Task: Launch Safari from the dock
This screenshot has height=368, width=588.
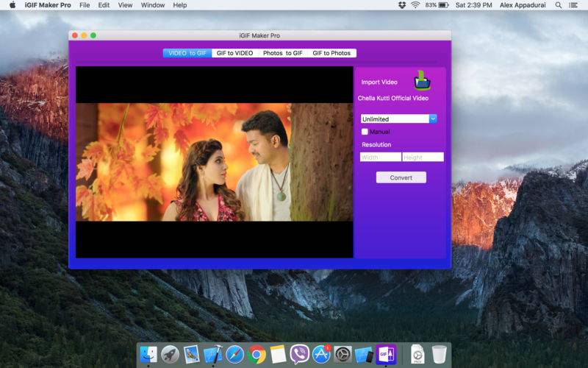Action: 234,355
